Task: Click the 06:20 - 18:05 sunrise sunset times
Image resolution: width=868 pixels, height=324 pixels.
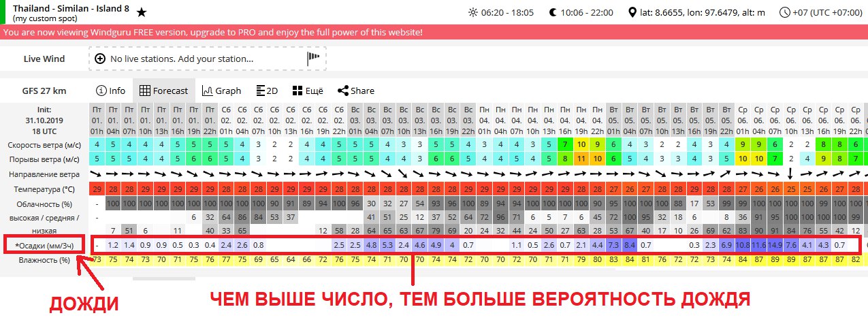Action: pos(508,12)
